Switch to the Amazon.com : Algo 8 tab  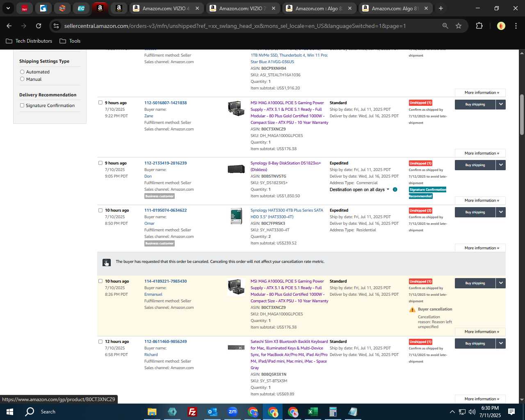(x=319, y=8)
